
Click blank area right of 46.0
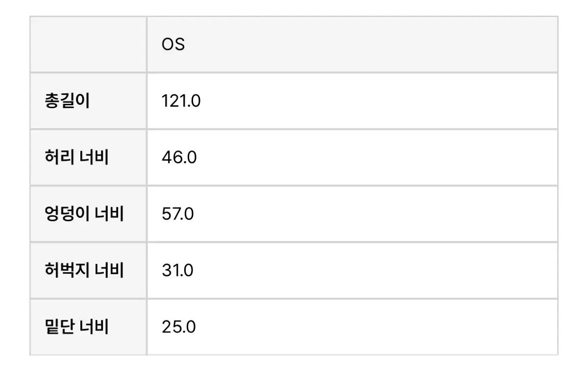(376, 158)
